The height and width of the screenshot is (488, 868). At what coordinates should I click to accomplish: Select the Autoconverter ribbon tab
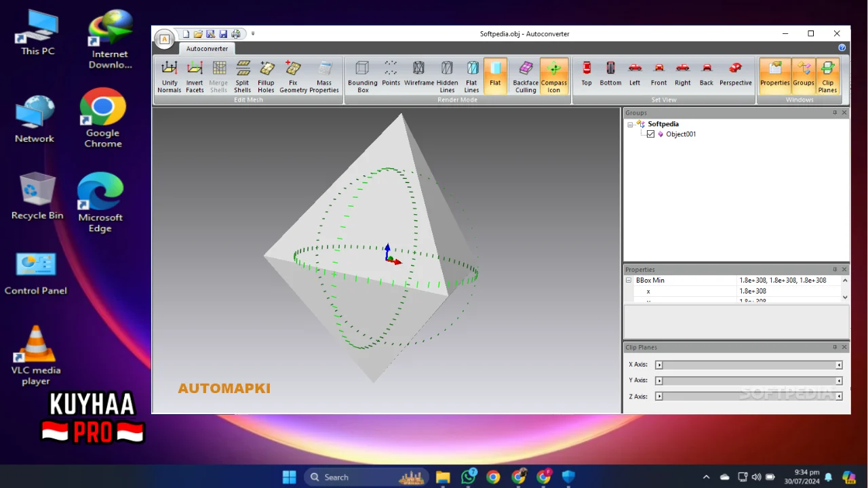click(x=208, y=49)
